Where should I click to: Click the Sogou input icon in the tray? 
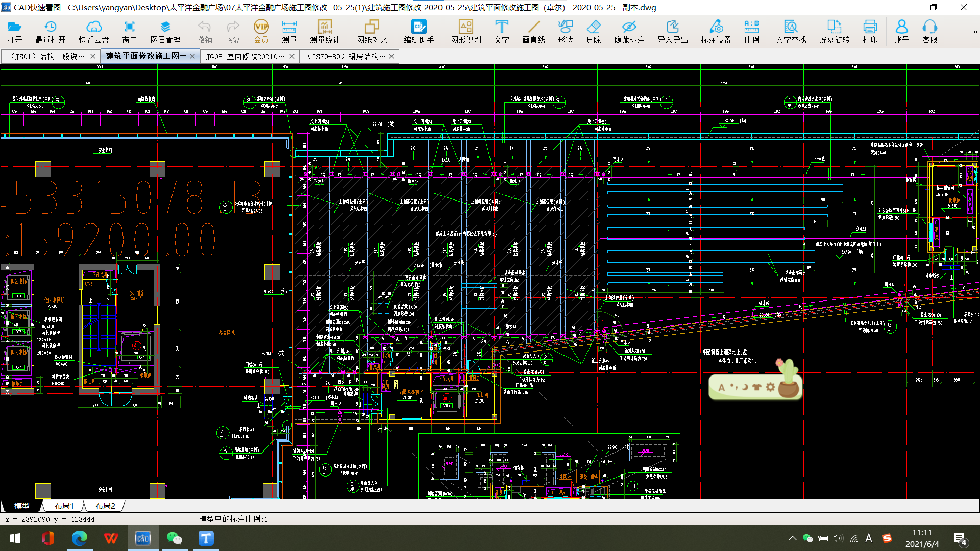coord(887,538)
